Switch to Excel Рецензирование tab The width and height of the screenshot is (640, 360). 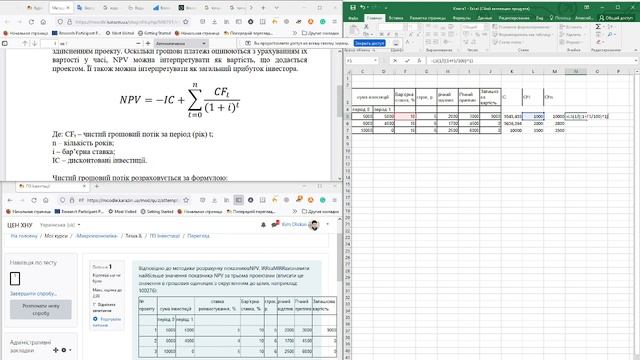point(514,18)
